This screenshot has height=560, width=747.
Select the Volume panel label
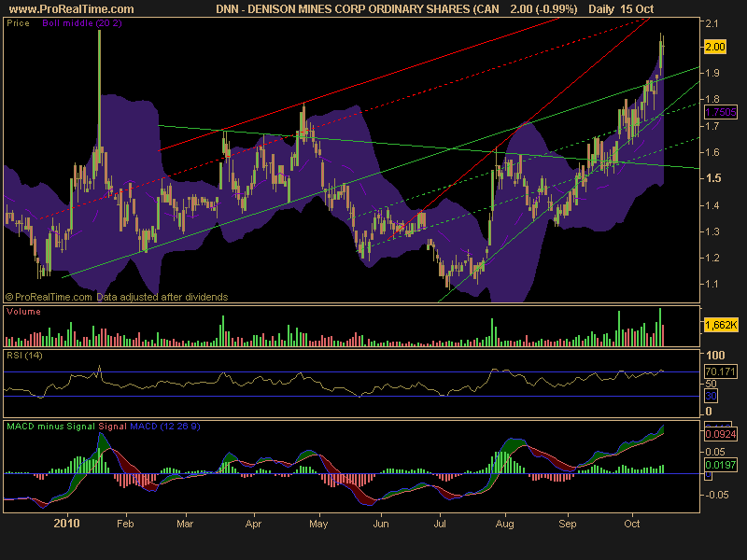coord(23,312)
